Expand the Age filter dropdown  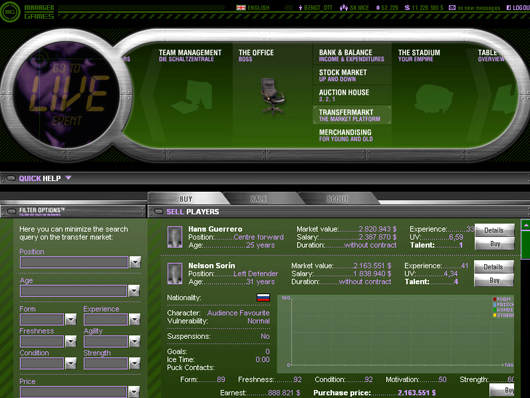tap(134, 291)
